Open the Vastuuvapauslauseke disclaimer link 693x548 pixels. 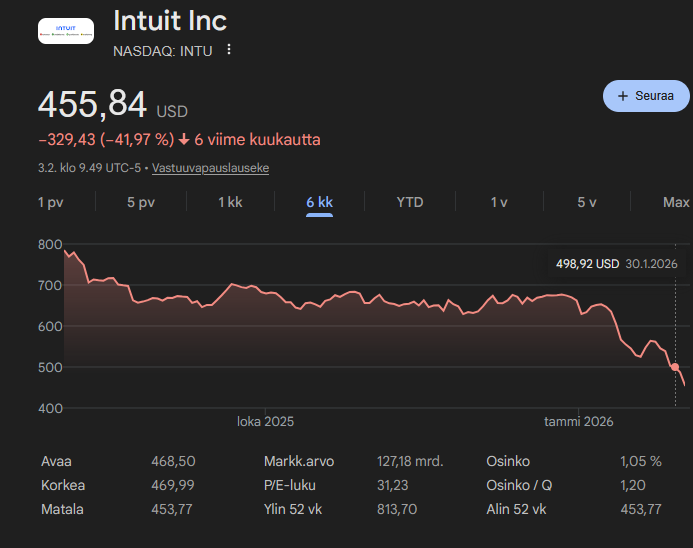click(210, 168)
